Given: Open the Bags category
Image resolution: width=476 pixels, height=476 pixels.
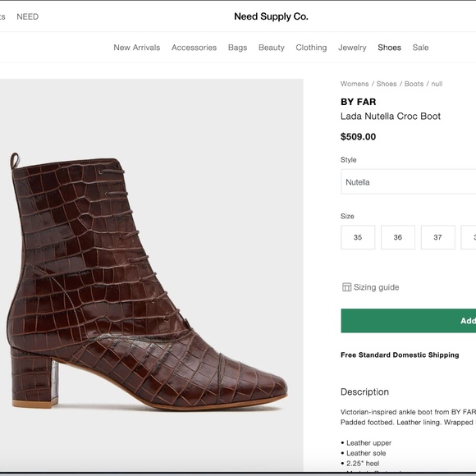Looking at the screenshot, I should click(237, 48).
